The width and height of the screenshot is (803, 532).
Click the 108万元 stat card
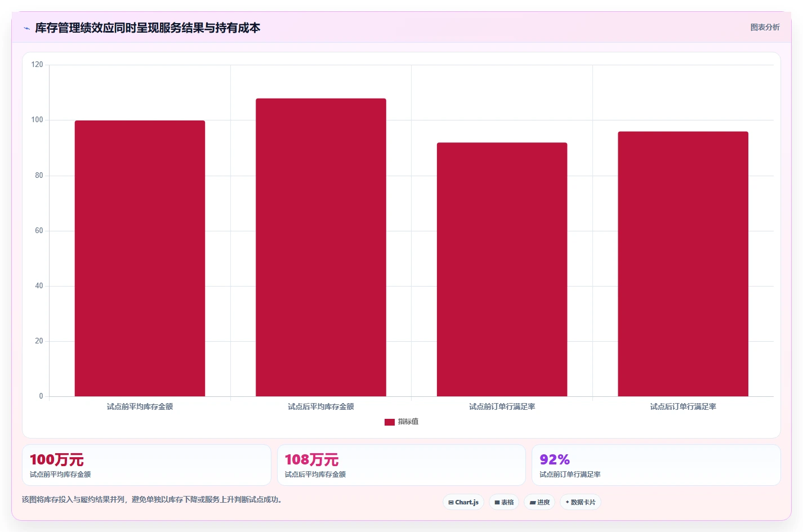(401, 465)
